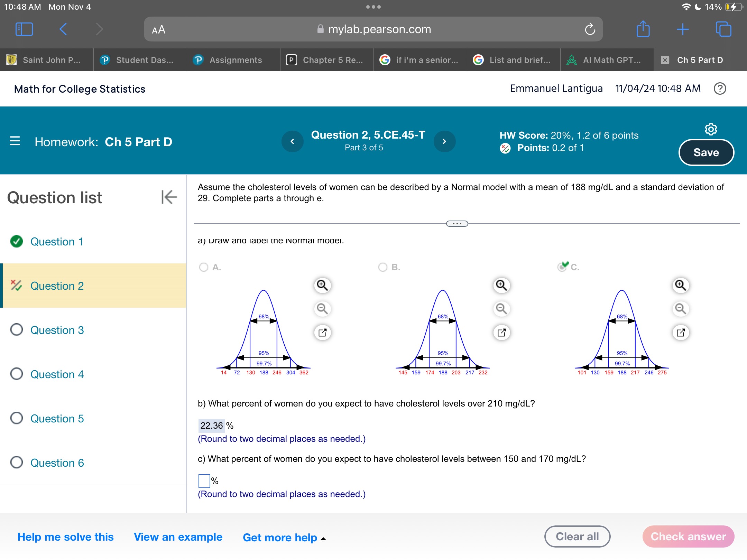This screenshot has width=747, height=560.
Task: Expand the problem statement ellipsis divider
Action: 457,224
